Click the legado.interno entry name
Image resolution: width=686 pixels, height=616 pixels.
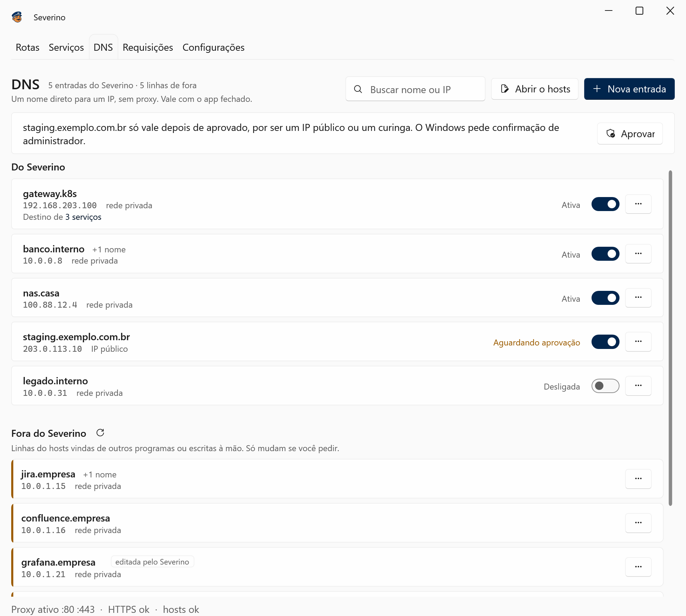[x=55, y=381]
